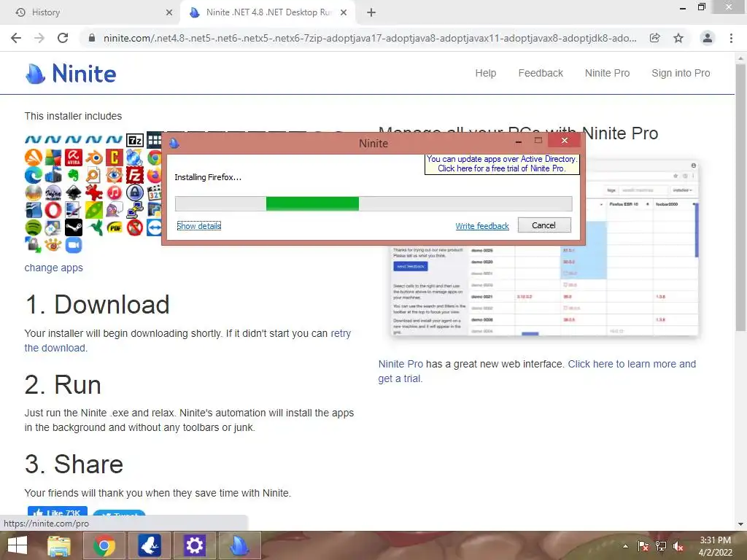This screenshot has height=560, width=747.
Task: Click the Microsoft Edge icon
Action: pyautogui.click(x=34, y=175)
